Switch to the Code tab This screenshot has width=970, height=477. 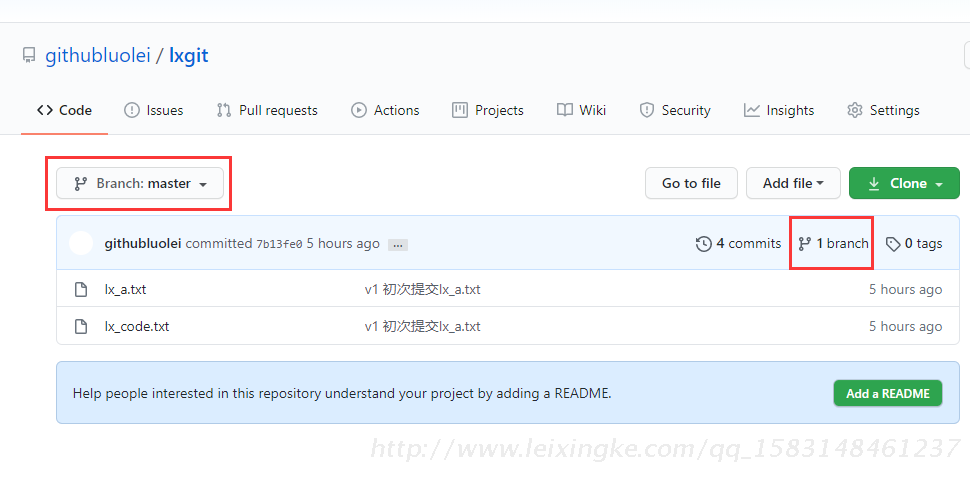[64, 111]
